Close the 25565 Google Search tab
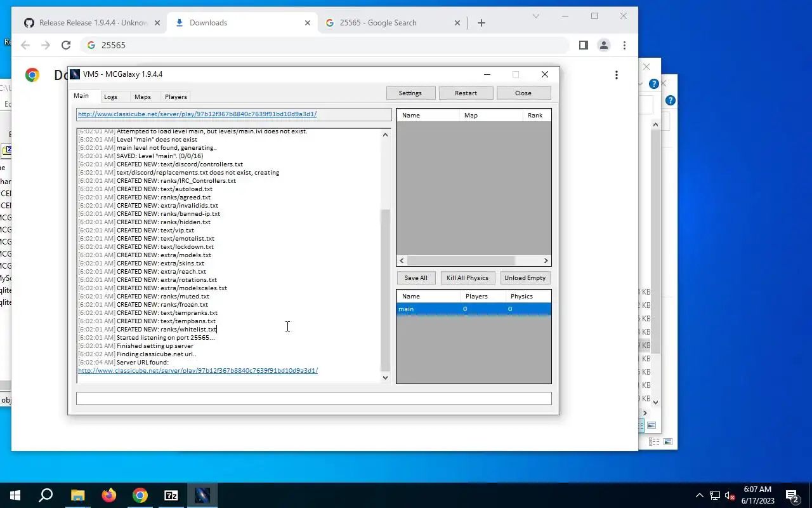 (457, 23)
